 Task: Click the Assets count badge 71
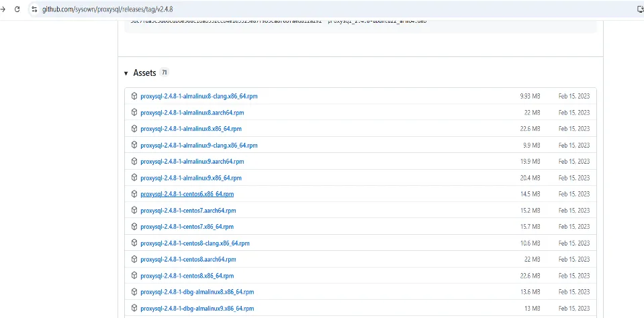pyautogui.click(x=165, y=72)
